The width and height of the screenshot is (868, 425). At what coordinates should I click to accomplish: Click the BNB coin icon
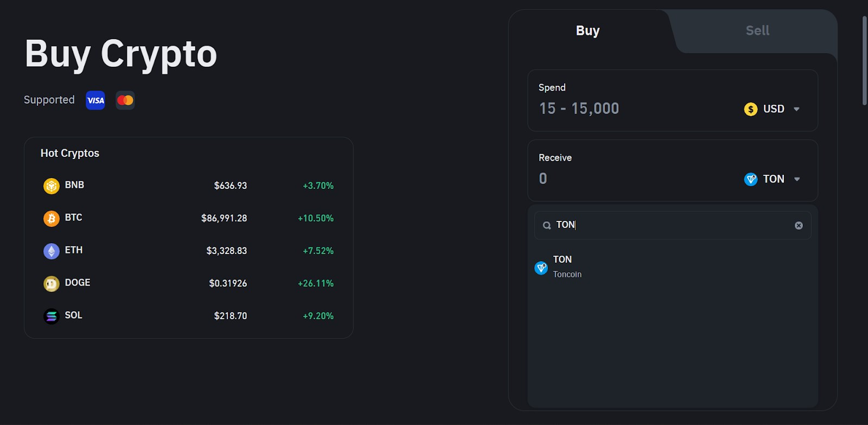(51, 186)
